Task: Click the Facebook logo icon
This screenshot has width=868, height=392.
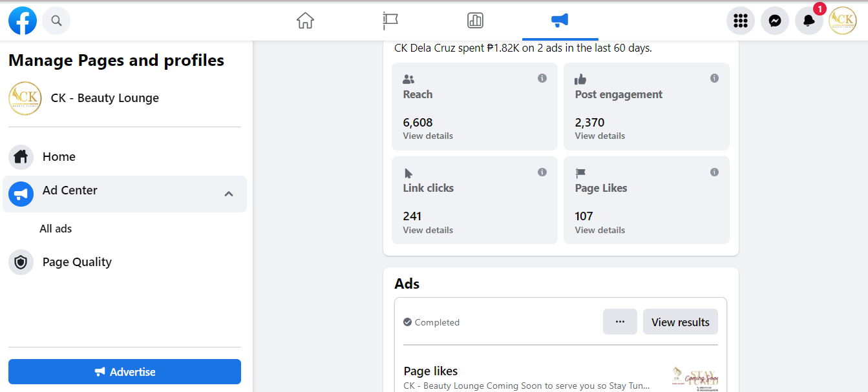Action: [23, 21]
